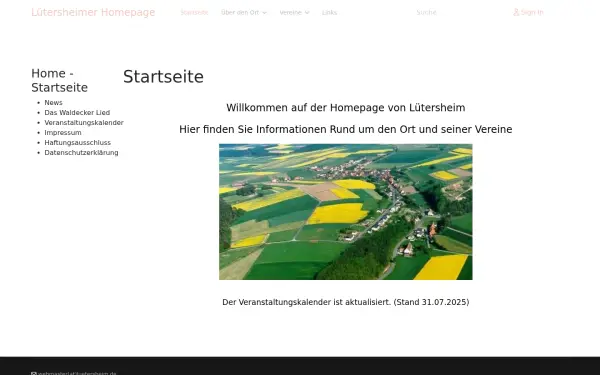Open the Über den Ort menu
This screenshot has height=375, width=600.
pos(244,12)
